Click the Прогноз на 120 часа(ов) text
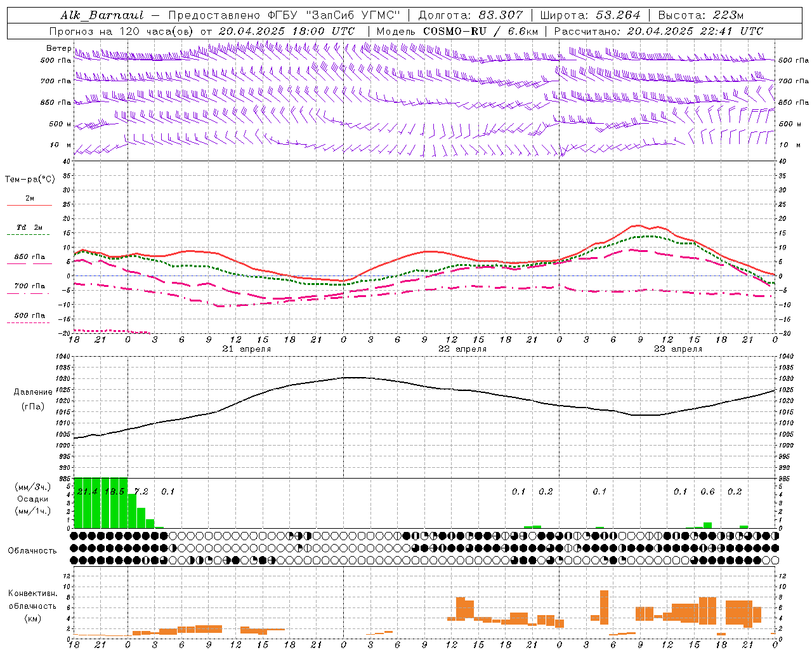812x650 pixels. click(x=122, y=31)
